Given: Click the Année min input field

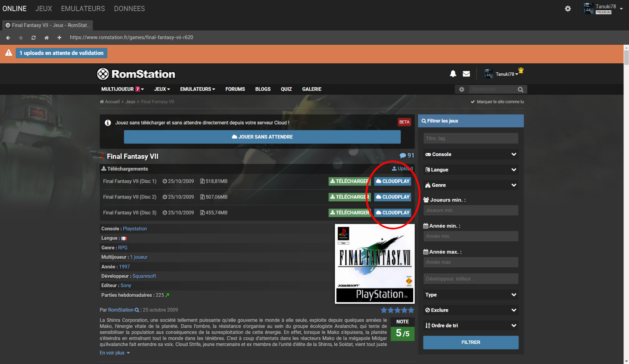Looking at the screenshot, I should [471, 236].
